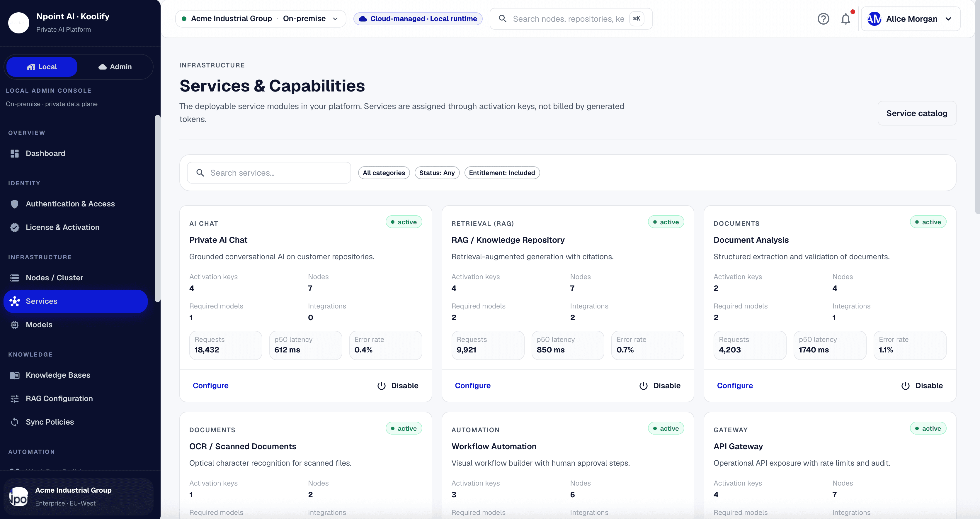Click the Npoint AI logo circle
The width and height of the screenshot is (980, 519).
point(19,23)
